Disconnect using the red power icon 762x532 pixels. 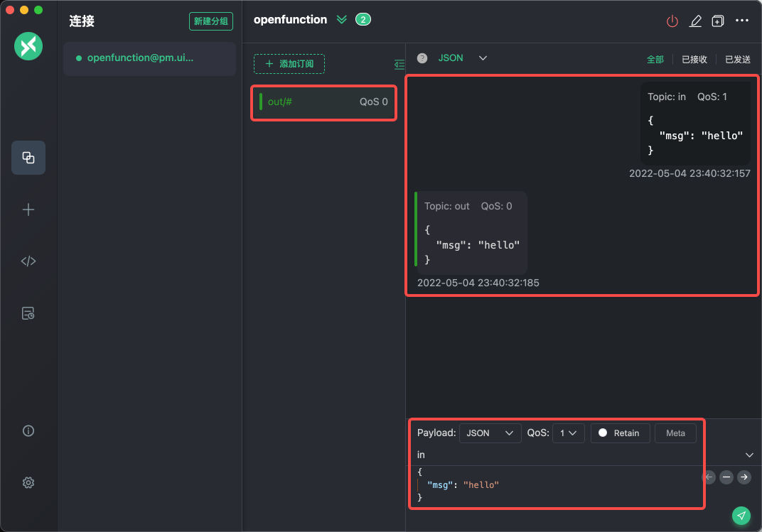coord(672,21)
